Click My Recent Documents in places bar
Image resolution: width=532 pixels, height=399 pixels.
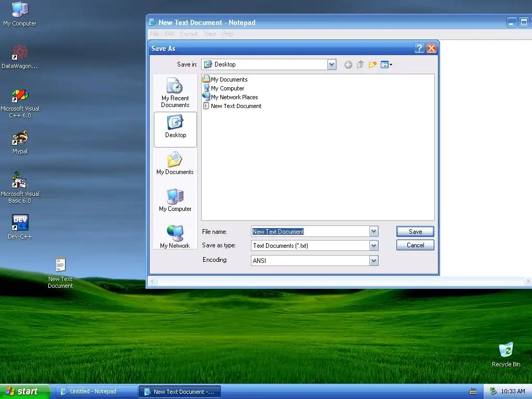[x=175, y=92]
